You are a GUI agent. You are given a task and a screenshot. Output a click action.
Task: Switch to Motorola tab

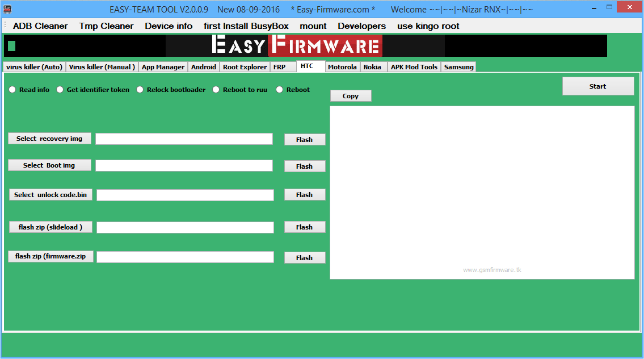point(342,67)
